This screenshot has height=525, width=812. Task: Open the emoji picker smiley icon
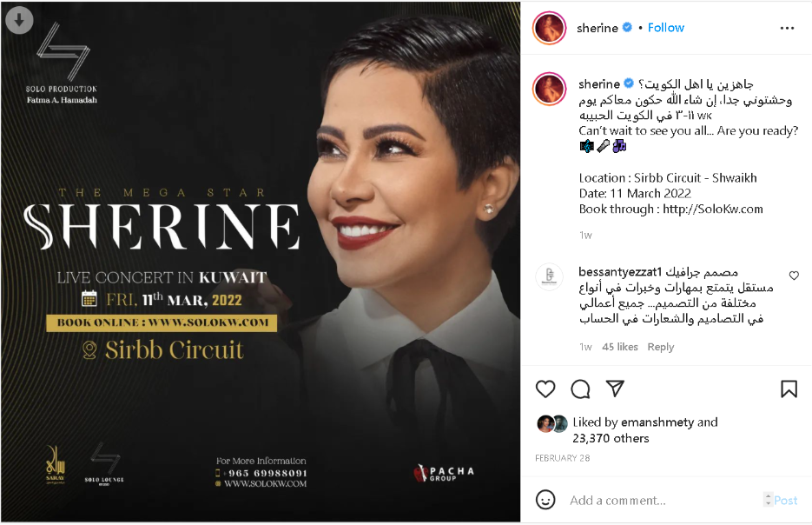click(545, 500)
